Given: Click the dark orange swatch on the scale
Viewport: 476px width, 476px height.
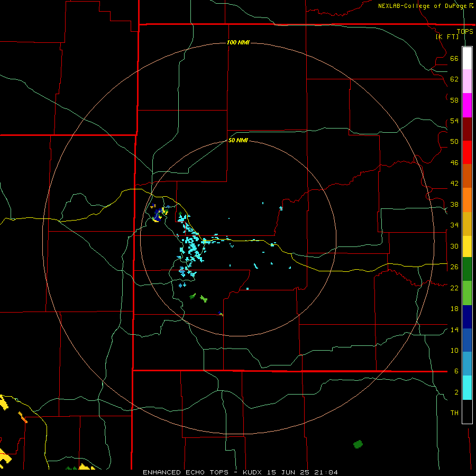Looking at the screenshot, I should pyautogui.click(x=467, y=176).
